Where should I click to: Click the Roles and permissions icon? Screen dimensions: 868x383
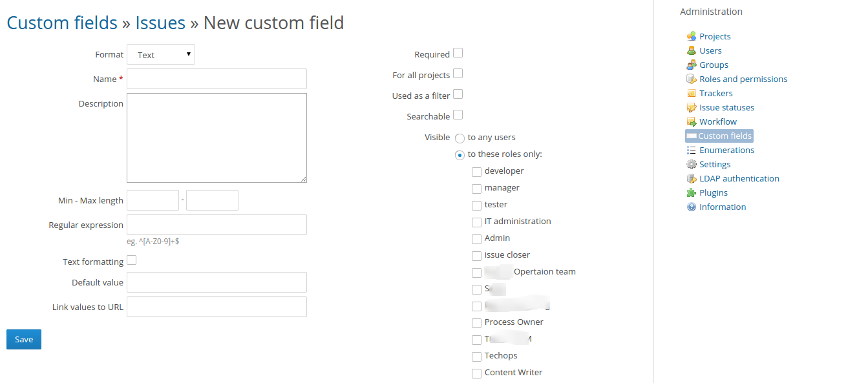point(692,79)
